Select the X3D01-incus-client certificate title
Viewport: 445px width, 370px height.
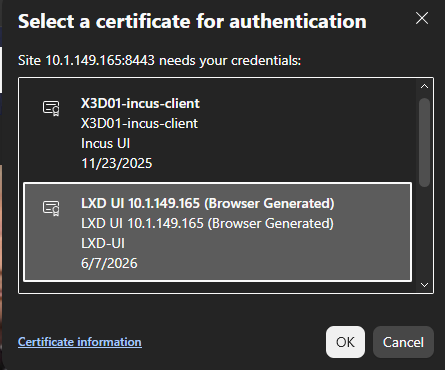140,104
